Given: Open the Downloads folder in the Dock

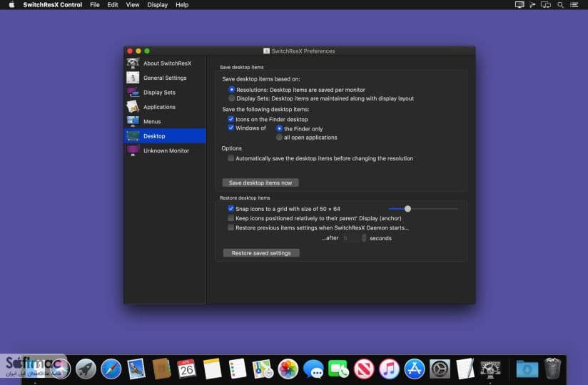Looking at the screenshot, I should (527, 369).
